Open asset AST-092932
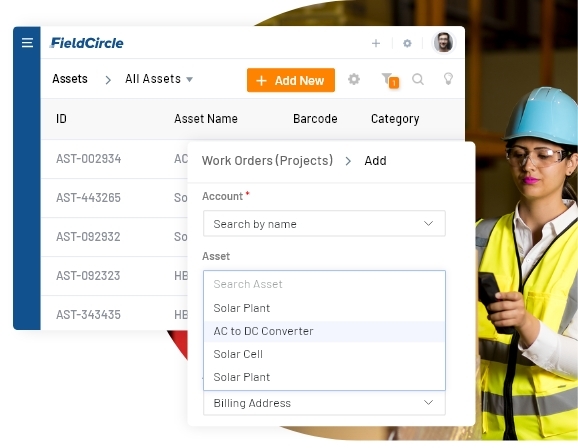Viewport: 578px width, 448px height. [88, 237]
